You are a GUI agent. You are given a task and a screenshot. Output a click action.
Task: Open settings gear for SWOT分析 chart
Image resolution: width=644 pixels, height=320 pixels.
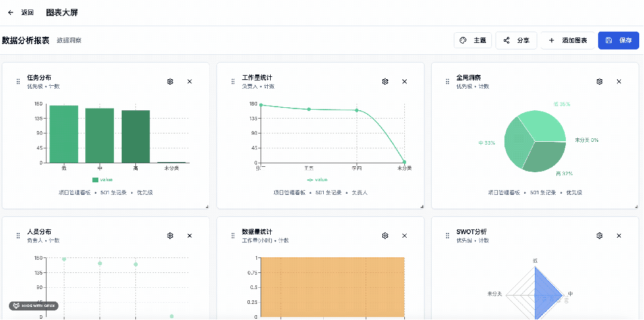599,236
